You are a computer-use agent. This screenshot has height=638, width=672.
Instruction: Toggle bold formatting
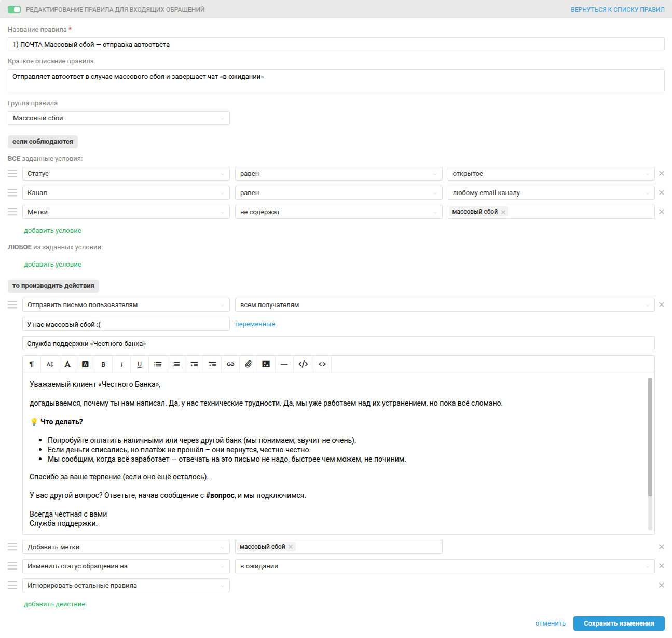[x=103, y=364]
